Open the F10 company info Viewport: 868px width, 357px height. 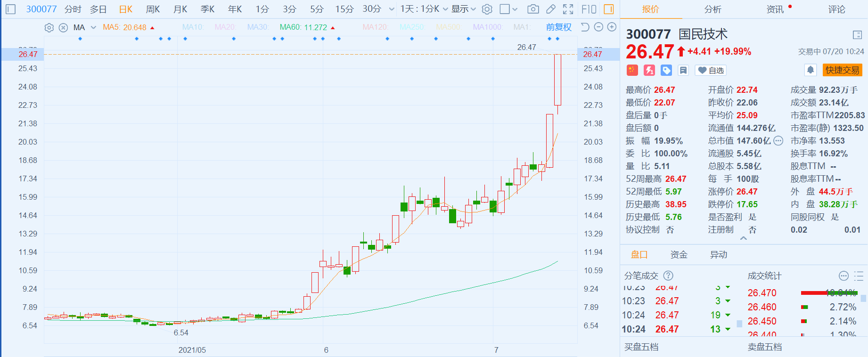point(589,9)
